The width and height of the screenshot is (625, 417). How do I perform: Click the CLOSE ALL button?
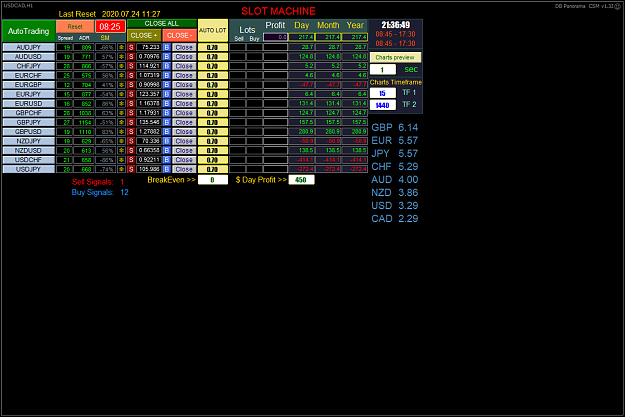162,24
